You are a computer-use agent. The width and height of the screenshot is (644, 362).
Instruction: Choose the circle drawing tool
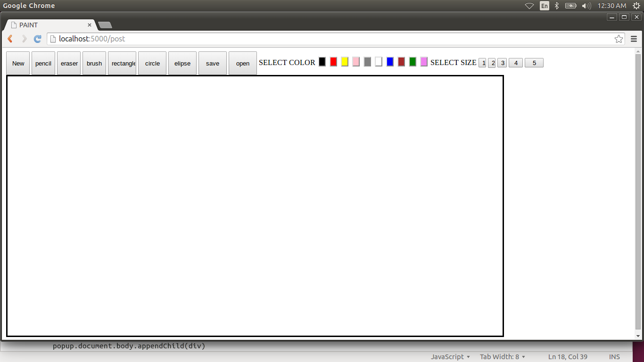coord(152,63)
